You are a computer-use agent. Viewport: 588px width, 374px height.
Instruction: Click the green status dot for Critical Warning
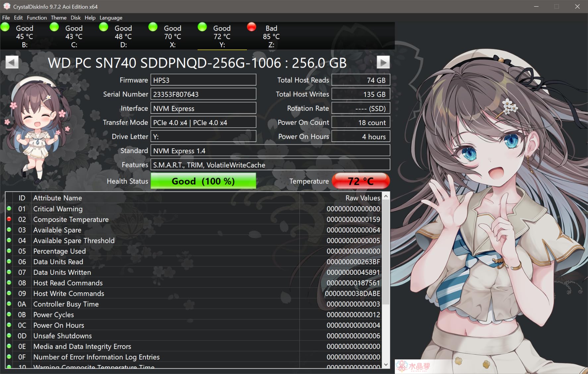[9, 208]
